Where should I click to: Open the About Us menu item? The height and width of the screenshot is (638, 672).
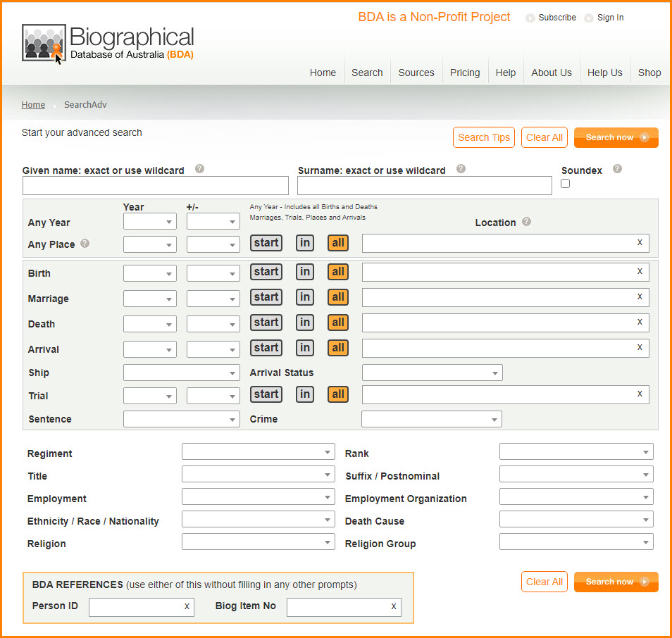pyautogui.click(x=551, y=73)
